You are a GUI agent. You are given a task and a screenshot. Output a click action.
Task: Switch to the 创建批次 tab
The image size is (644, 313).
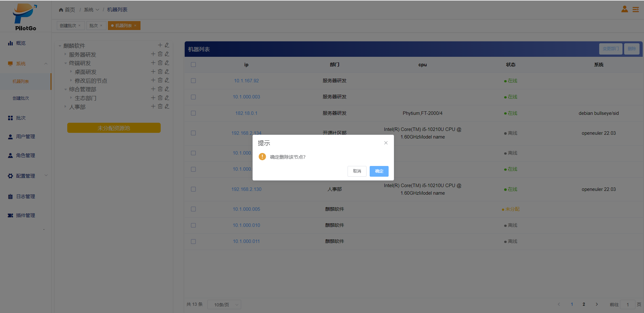[x=68, y=26]
